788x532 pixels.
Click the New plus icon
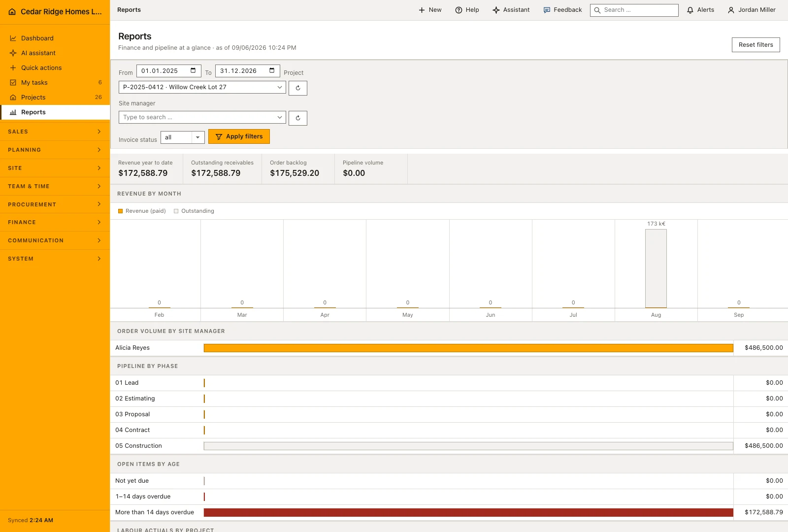(x=422, y=10)
